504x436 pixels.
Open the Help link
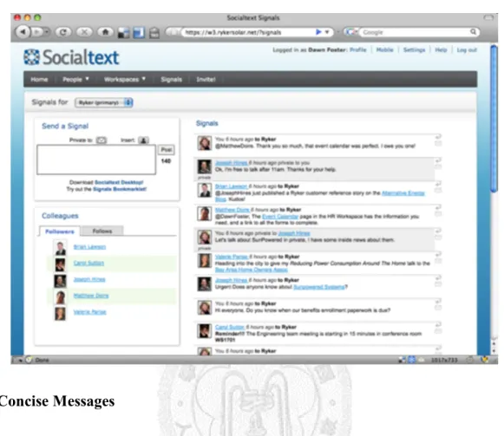441,49
